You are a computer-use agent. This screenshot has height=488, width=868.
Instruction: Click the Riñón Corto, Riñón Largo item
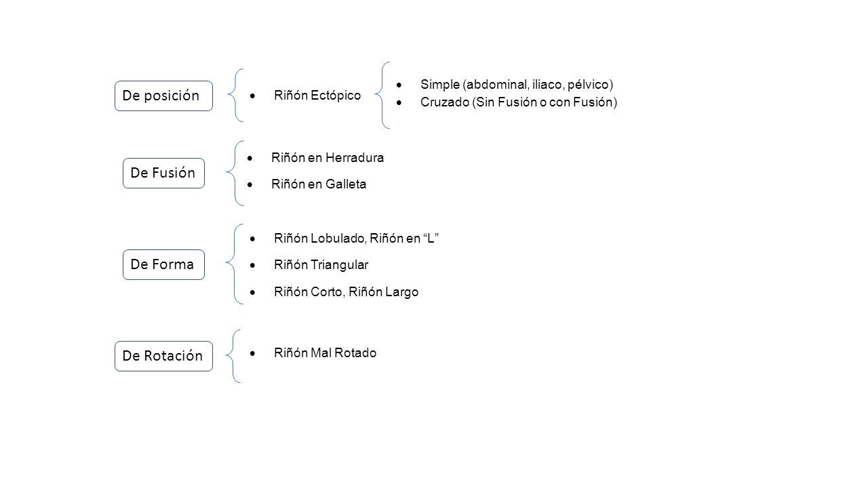[347, 292]
